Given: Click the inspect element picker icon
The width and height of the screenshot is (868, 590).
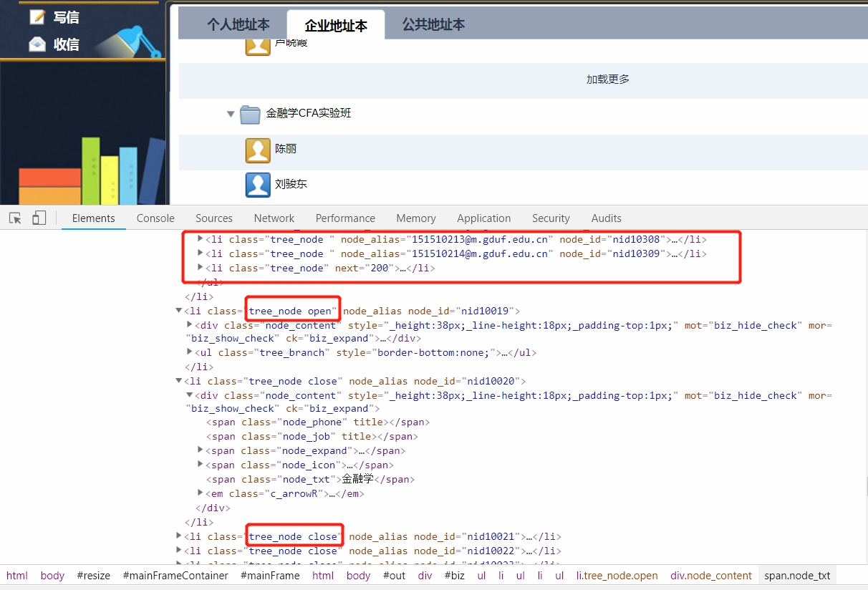Looking at the screenshot, I should (x=16, y=218).
